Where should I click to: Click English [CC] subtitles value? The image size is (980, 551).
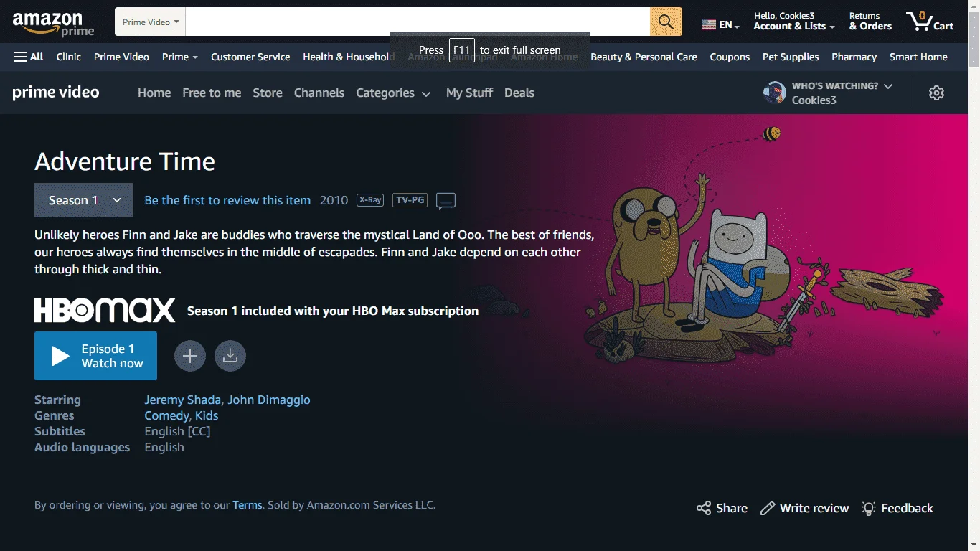click(177, 431)
